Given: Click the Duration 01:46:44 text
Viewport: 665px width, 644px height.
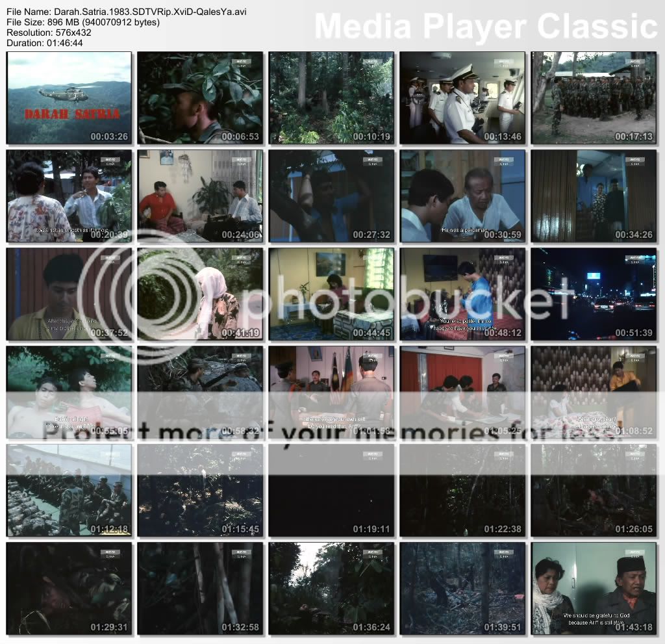Looking at the screenshot, I should (x=45, y=43).
